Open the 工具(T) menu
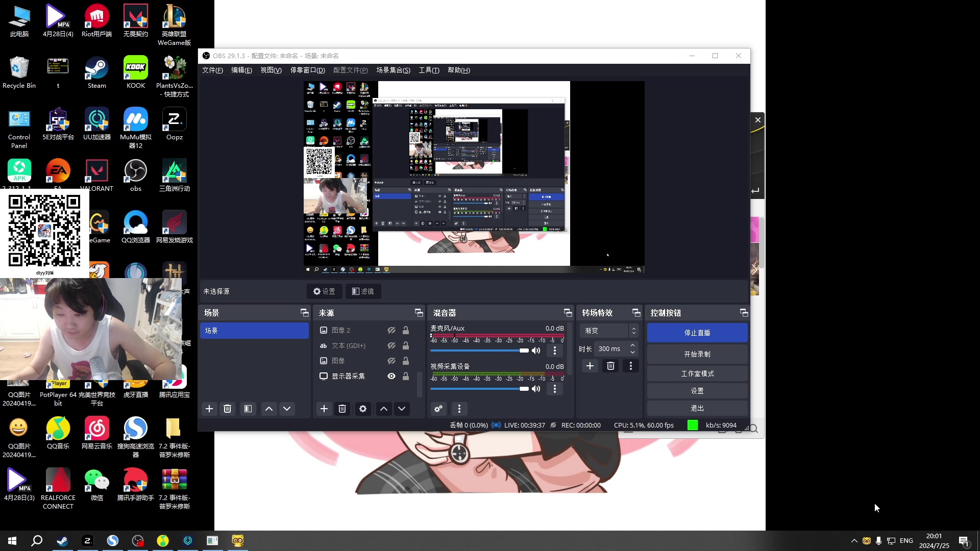 429,70
